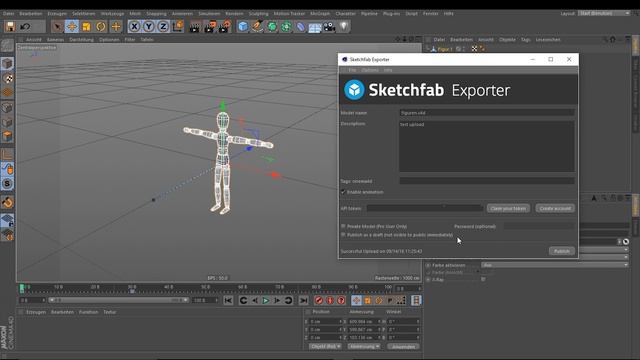Click the Snap S icon left palette

pyautogui.click(x=7, y=184)
